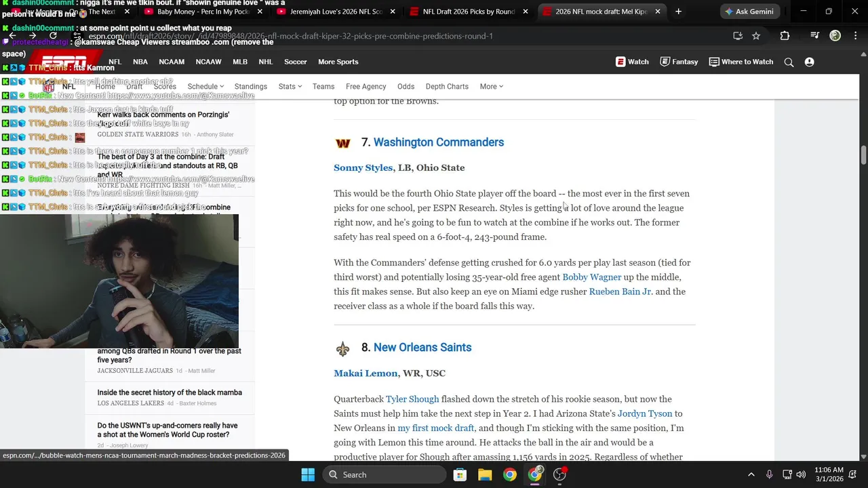Open the ESPN user account icon
Viewport: 868px width, 488px height.
point(809,62)
